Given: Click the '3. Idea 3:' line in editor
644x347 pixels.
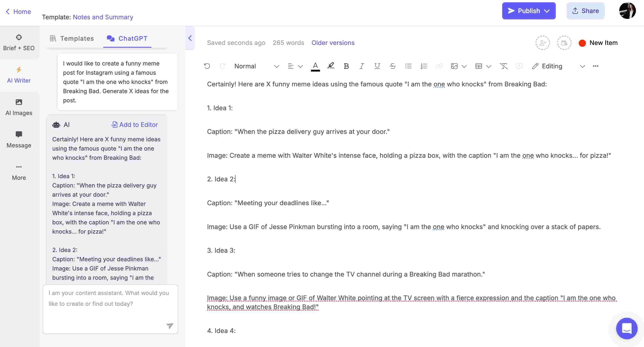Looking at the screenshot, I should tap(221, 250).
